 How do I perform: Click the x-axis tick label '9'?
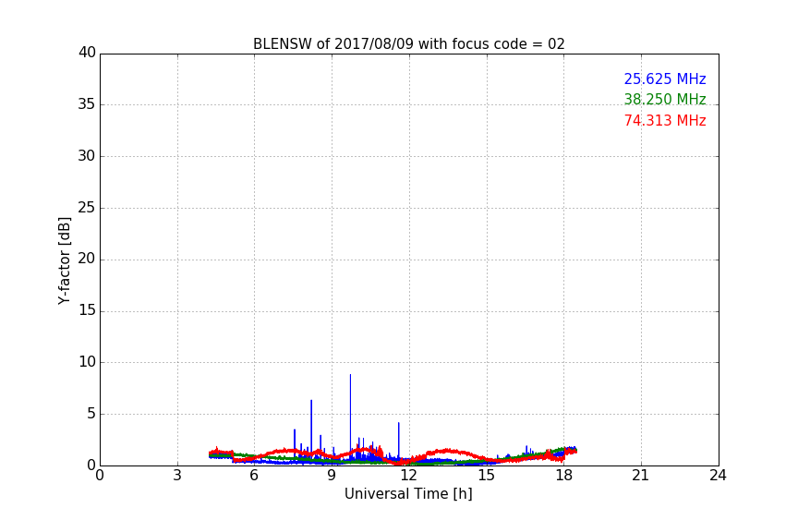click(332, 476)
